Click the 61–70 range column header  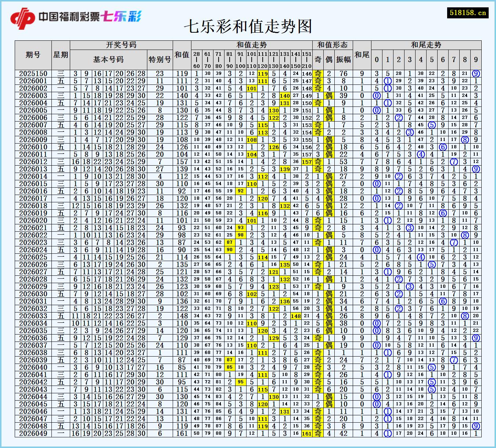tap(208, 60)
